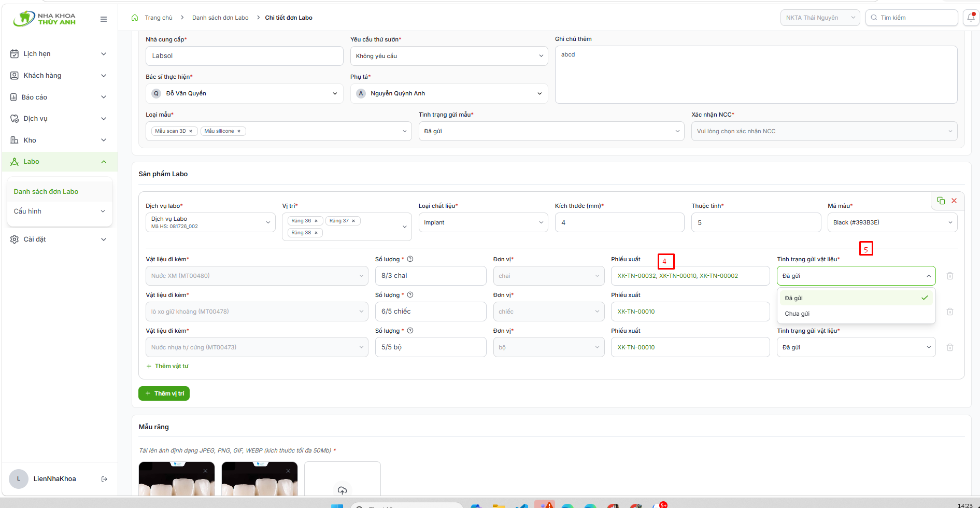Click the upload image icon
Viewport: 980px width, 508px height.
pyautogui.click(x=342, y=490)
